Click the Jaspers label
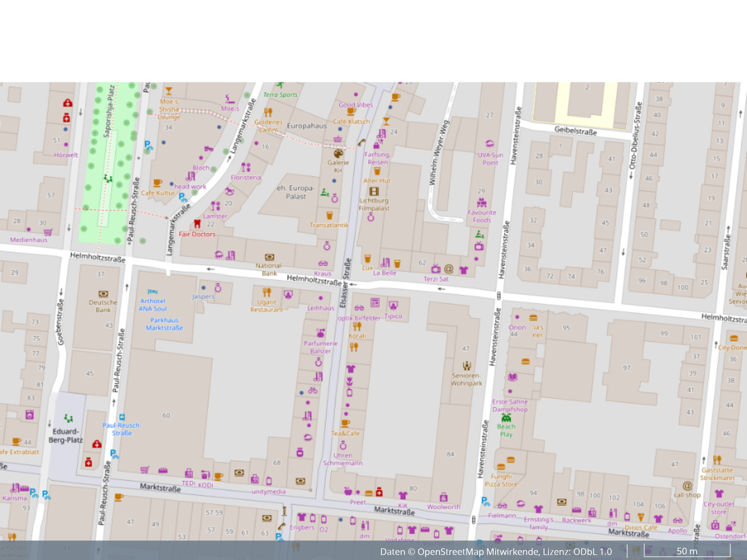Viewport: 747px width, 560px height. pos(203,296)
